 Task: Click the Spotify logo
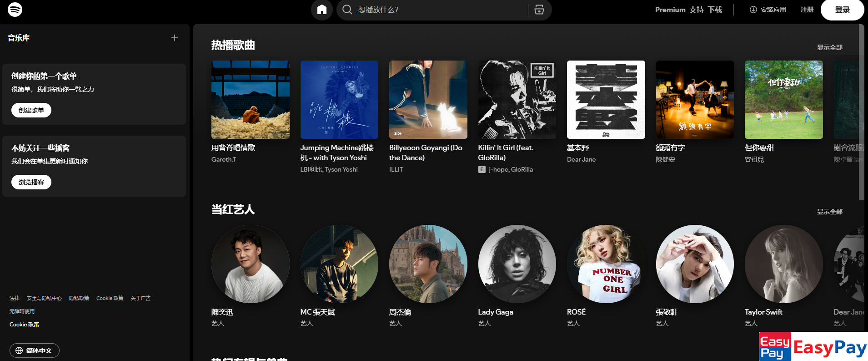tap(15, 10)
